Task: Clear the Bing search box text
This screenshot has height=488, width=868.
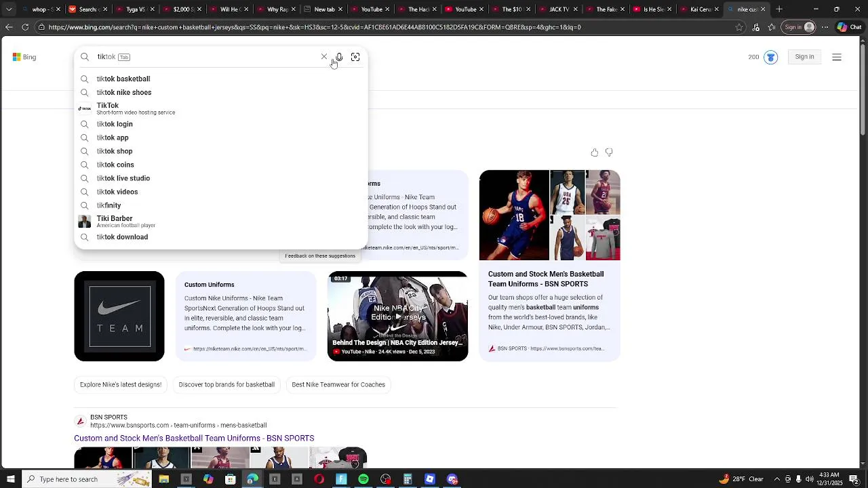Action: click(x=324, y=57)
